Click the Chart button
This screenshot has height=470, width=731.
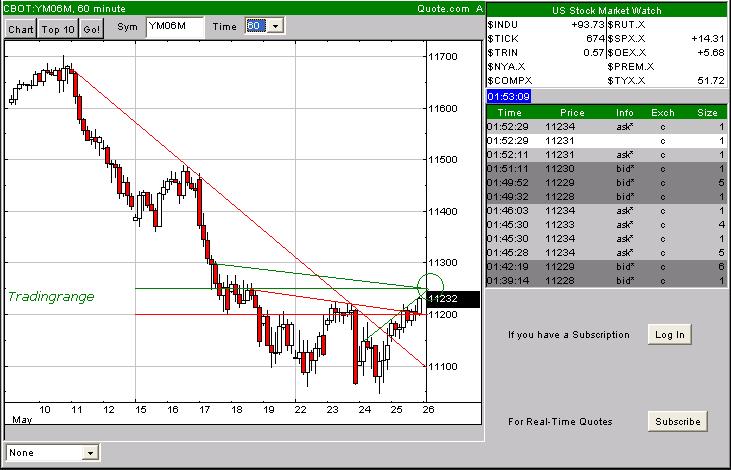coord(21,29)
